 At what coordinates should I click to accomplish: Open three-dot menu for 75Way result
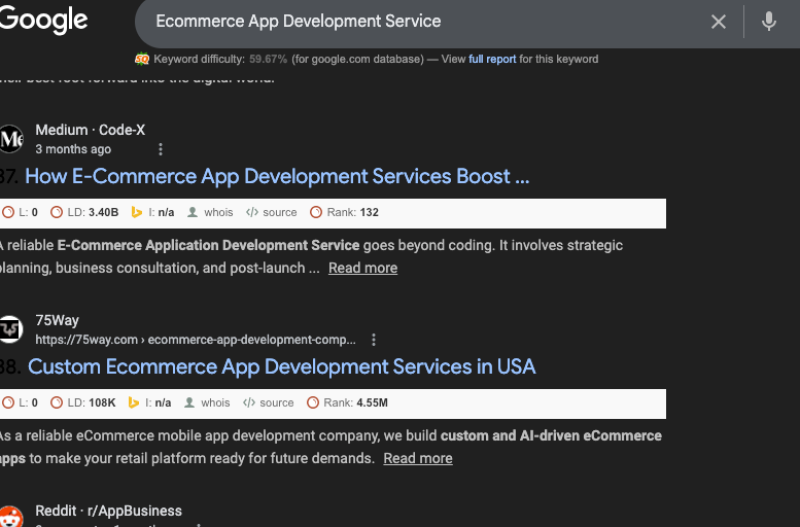point(373,340)
